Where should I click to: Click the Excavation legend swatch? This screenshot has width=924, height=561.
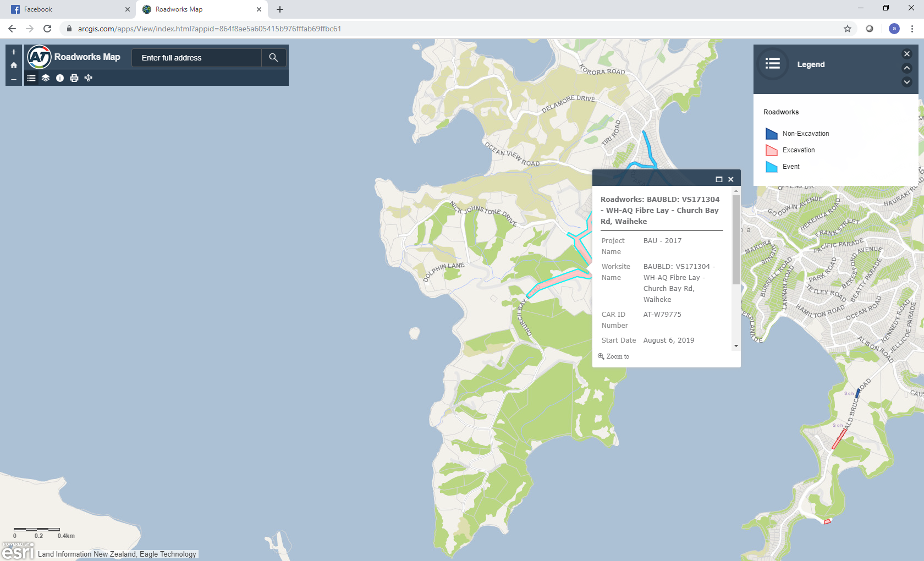point(772,150)
